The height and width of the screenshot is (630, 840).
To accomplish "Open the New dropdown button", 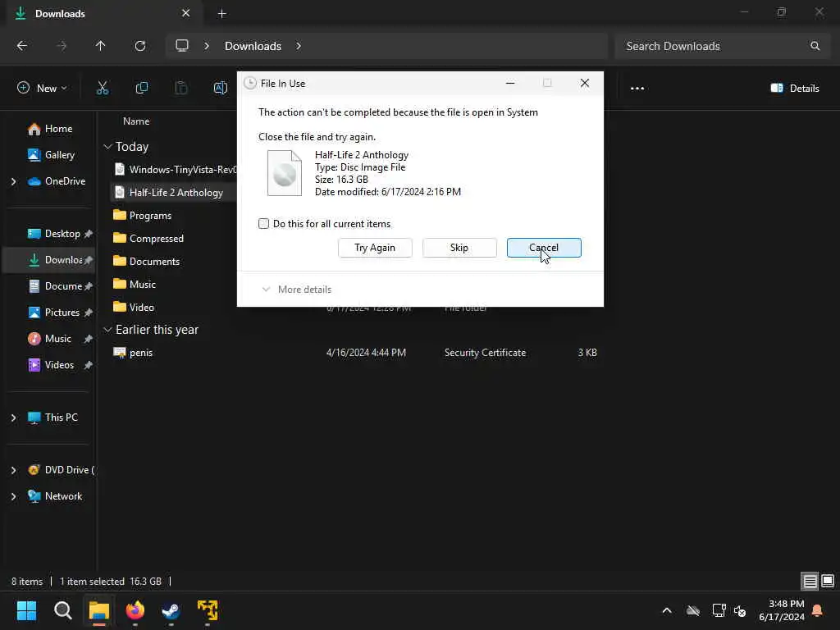I will pyautogui.click(x=42, y=89).
